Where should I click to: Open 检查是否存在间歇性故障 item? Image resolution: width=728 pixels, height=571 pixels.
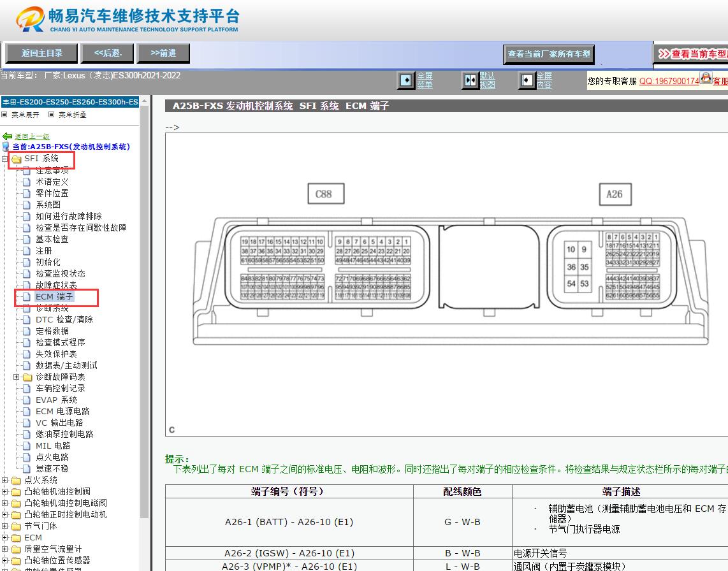tap(81, 228)
